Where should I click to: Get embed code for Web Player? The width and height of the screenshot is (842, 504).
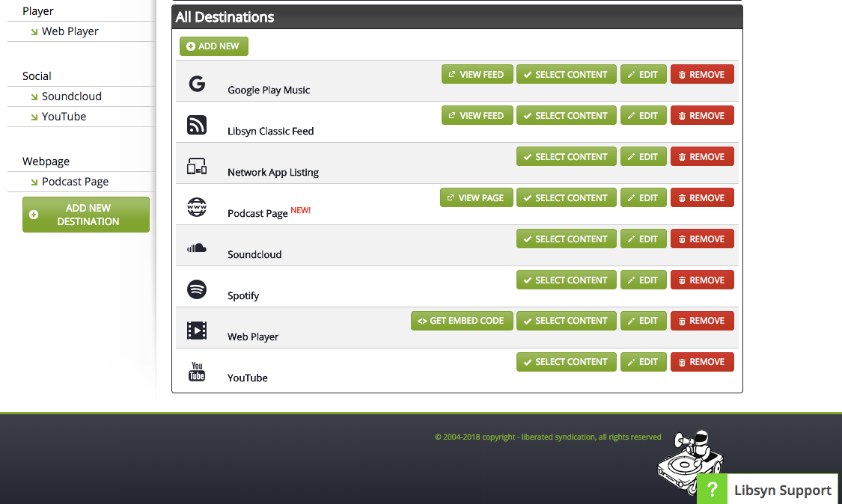462,321
